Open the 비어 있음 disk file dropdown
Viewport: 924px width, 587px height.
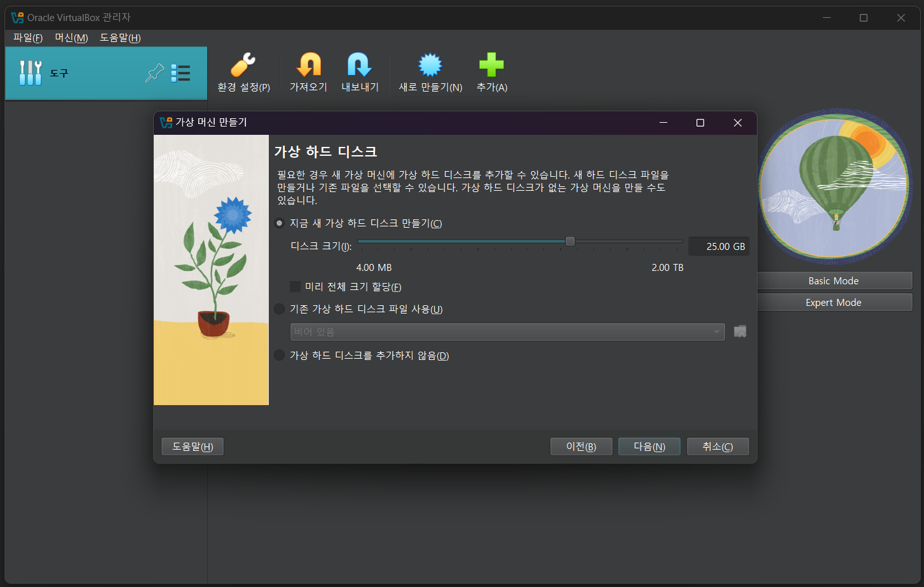click(507, 332)
